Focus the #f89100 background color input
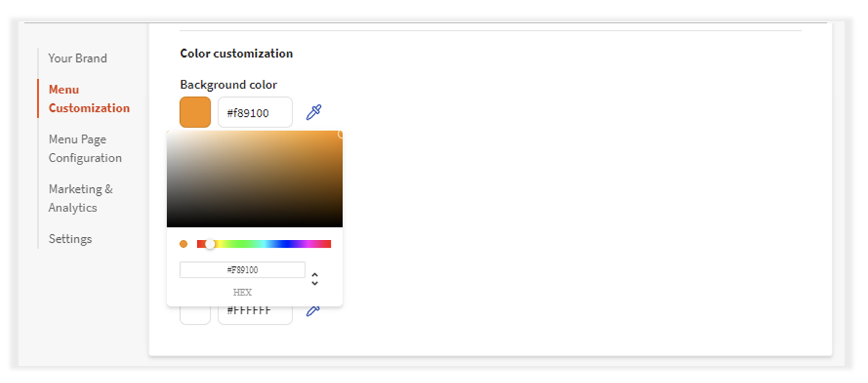Screen dimensions: 868x383 pyautogui.click(x=255, y=112)
